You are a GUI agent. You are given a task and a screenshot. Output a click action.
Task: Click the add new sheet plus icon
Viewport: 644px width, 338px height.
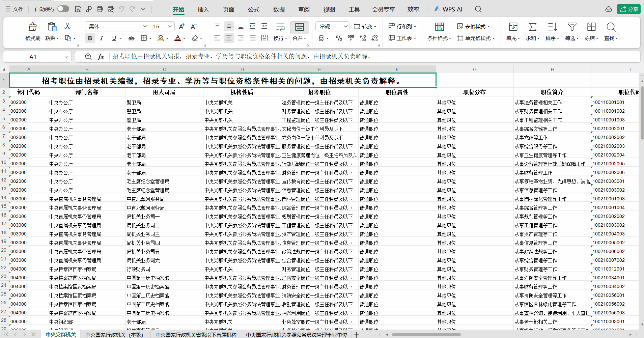[x=356, y=335]
